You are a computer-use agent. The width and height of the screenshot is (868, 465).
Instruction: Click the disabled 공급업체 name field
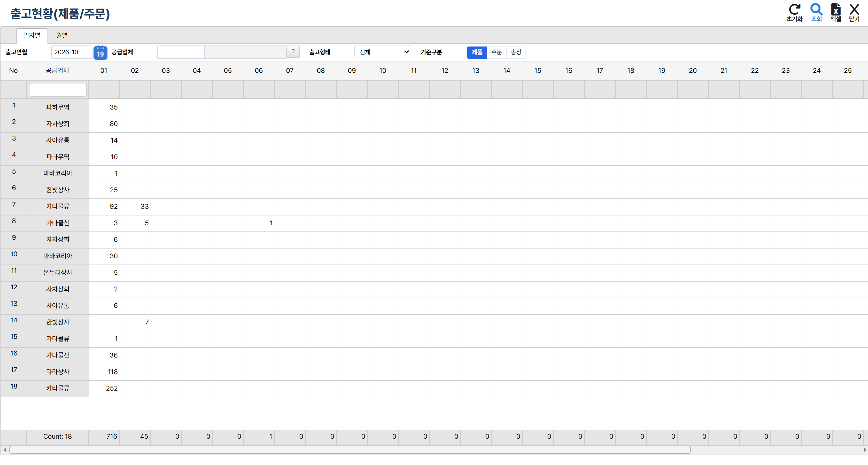click(x=245, y=52)
